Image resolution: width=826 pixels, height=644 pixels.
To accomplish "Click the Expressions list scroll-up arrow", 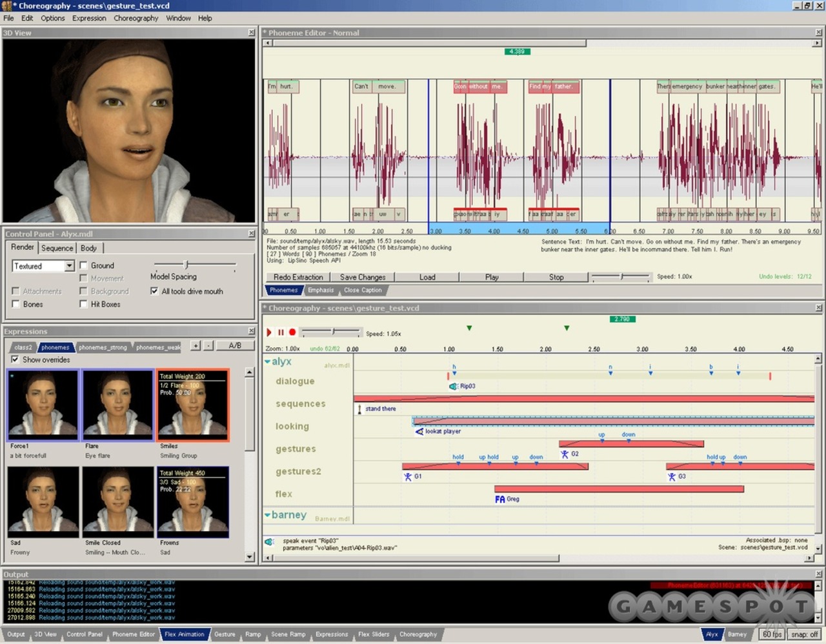I will pyautogui.click(x=250, y=373).
